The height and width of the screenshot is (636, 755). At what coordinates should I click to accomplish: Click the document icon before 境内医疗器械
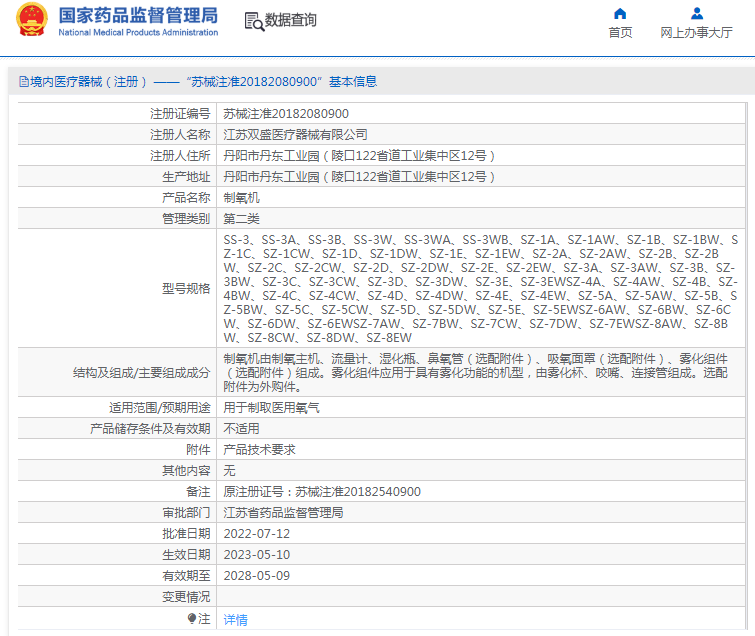pyautogui.click(x=23, y=82)
